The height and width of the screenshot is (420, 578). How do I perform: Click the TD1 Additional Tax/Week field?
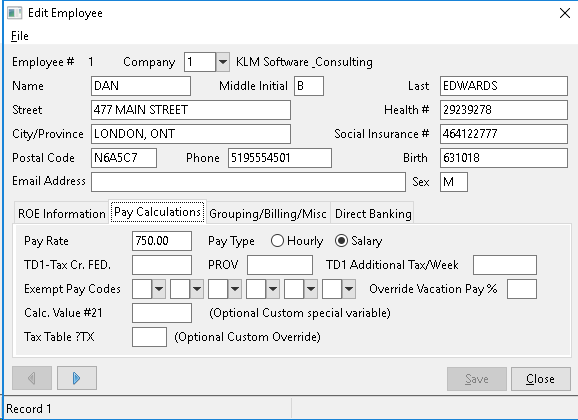click(x=505, y=265)
